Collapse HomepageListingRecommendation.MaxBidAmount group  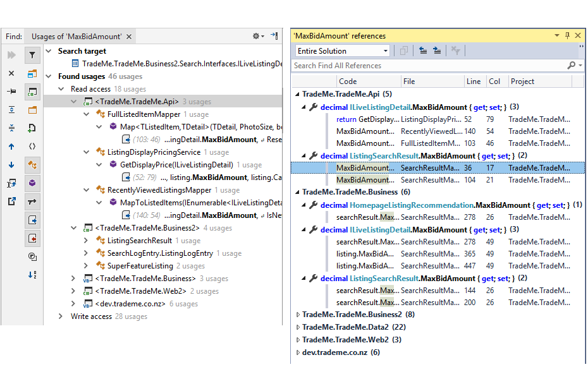(x=303, y=205)
